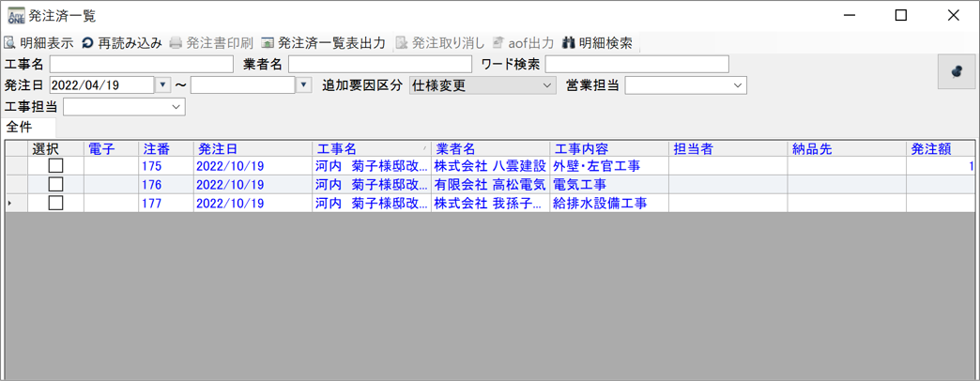Click 電気工事 cell

[609, 185]
